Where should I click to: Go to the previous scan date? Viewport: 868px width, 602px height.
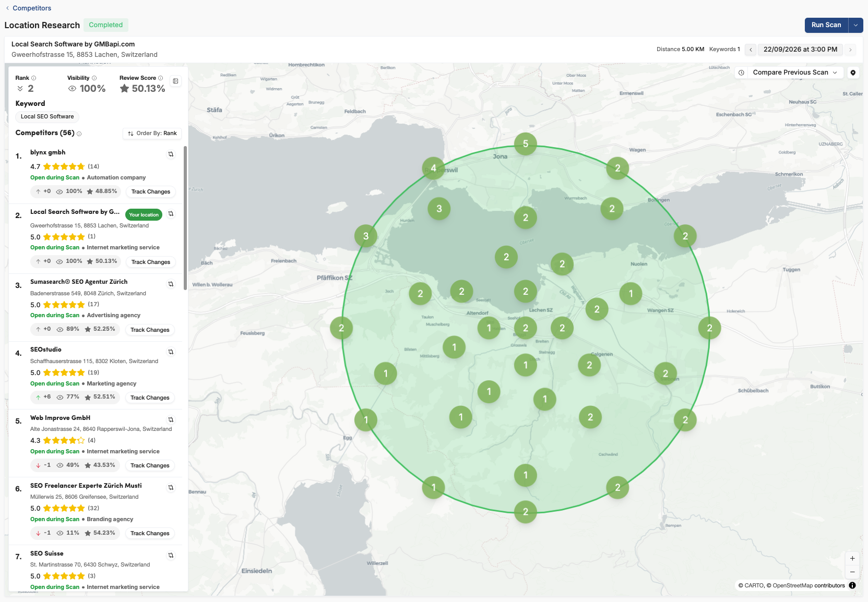pos(751,50)
